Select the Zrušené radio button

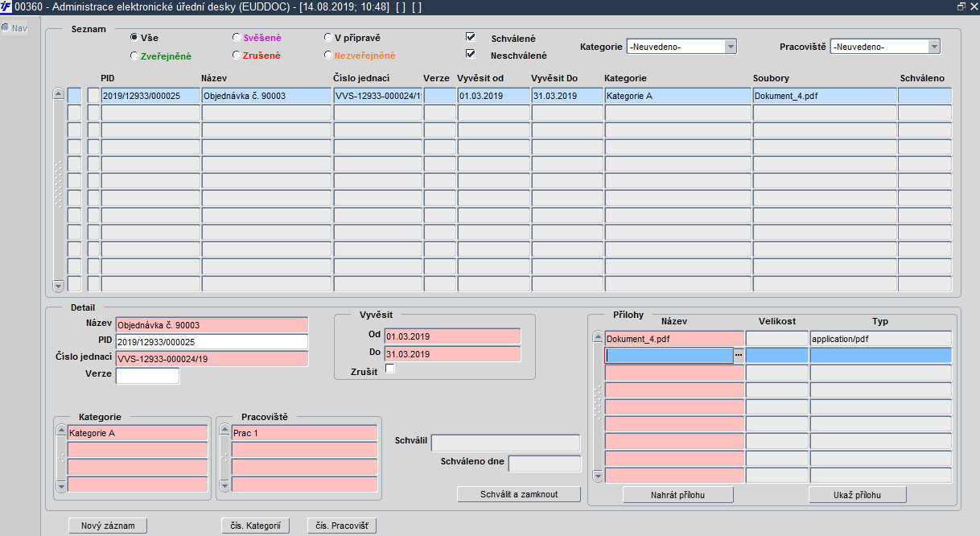236,56
